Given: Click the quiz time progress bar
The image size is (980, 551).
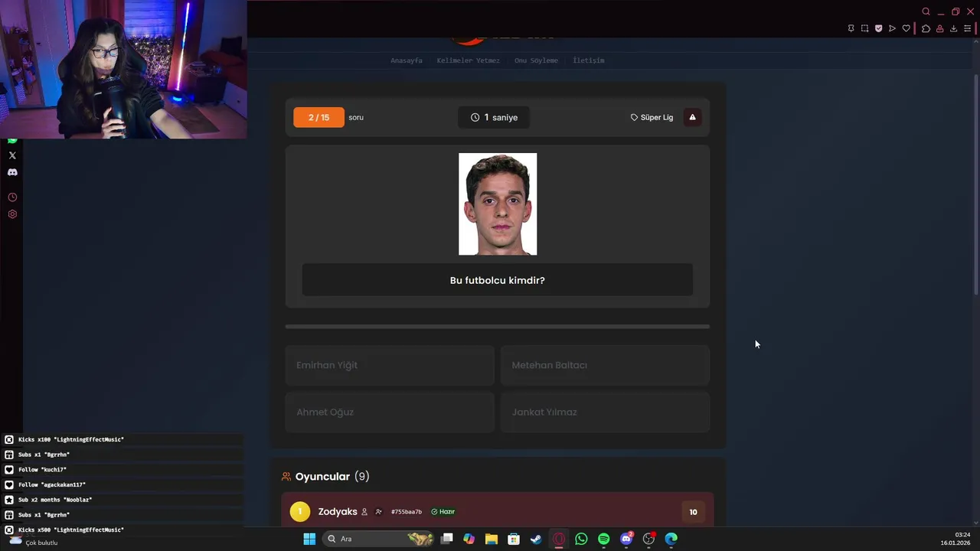Looking at the screenshot, I should point(498,327).
